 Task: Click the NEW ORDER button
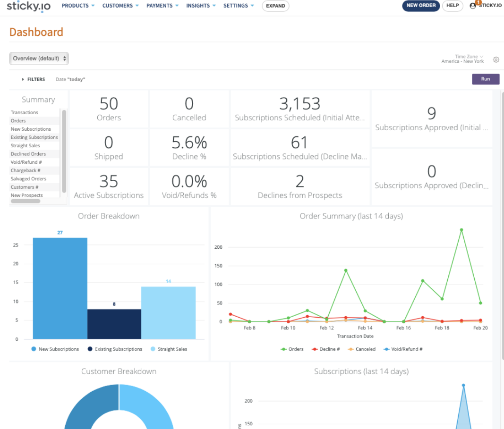pyautogui.click(x=420, y=6)
